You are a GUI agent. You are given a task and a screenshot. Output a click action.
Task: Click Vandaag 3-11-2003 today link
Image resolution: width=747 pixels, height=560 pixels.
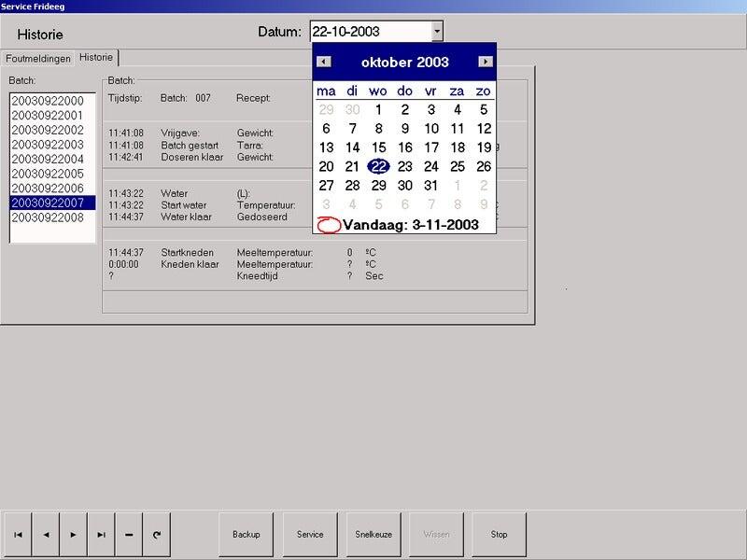[x=409, y=225]
